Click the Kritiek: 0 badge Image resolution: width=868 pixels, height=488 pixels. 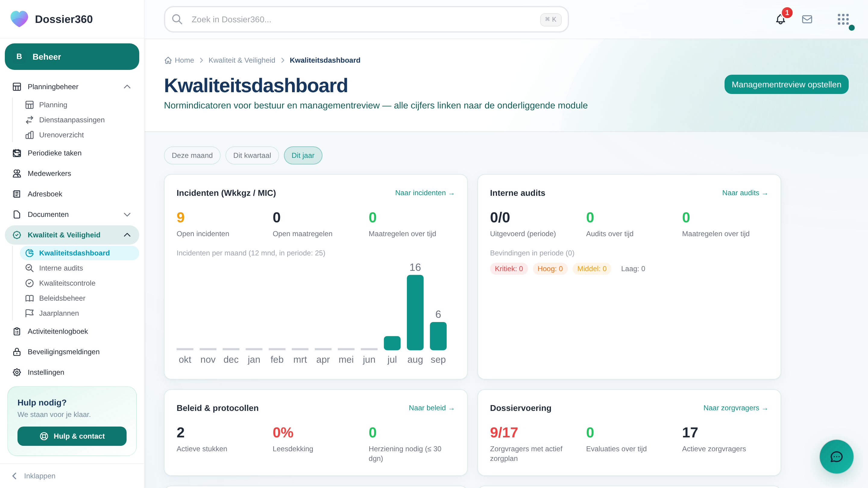[x=509, y=269]
